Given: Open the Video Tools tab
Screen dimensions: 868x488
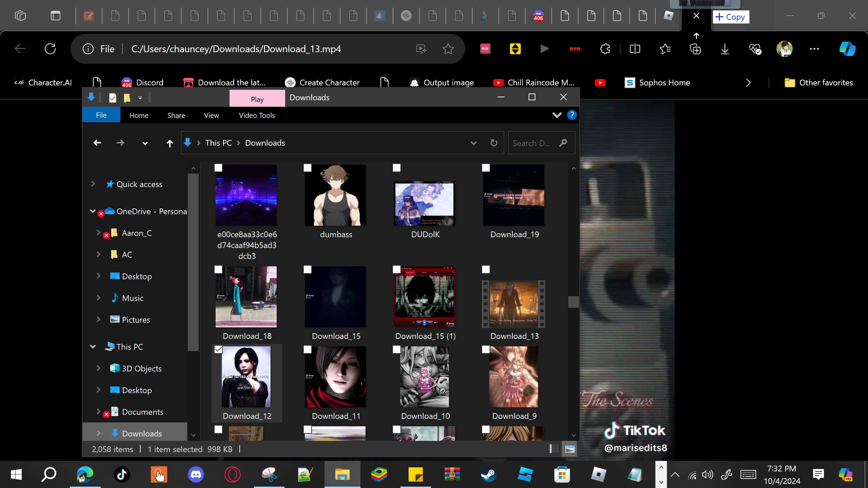Looking at the screenshot, I should [x=257, y=115].
